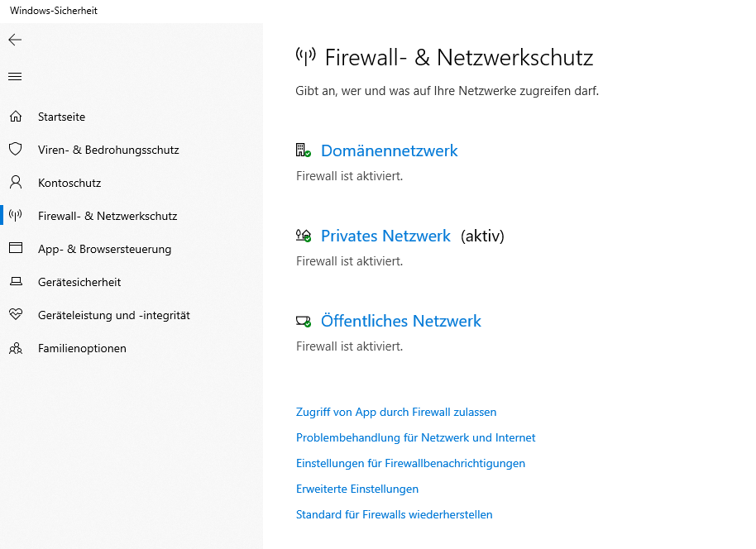The image size is (756, 549).
Task: Open Erweiterte Einstellungen link
Action: click(x=357, y=489)
